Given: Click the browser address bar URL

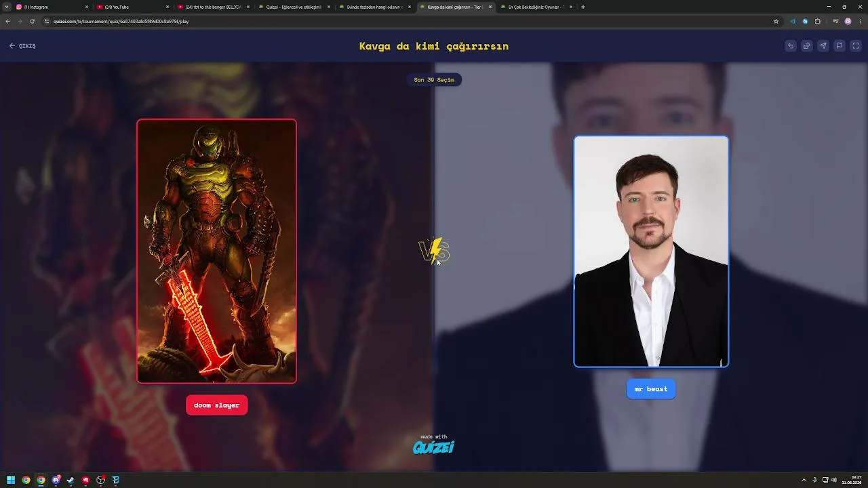Looking at the screenshot, I should pyautogui.click(x=121, y=21).
